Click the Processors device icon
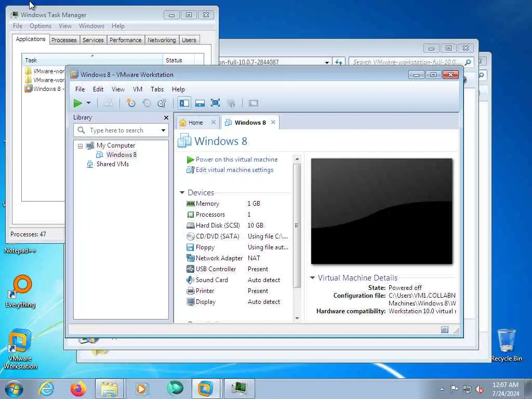 (x=190, y=215)
